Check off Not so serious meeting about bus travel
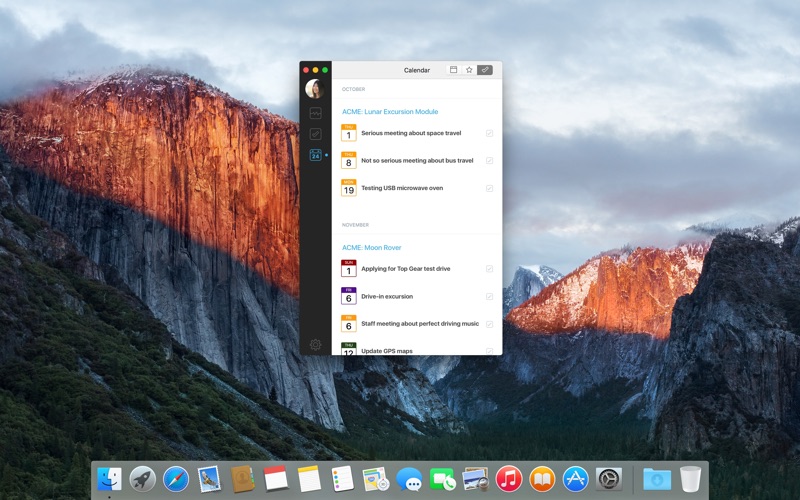 tap(489, 161)
